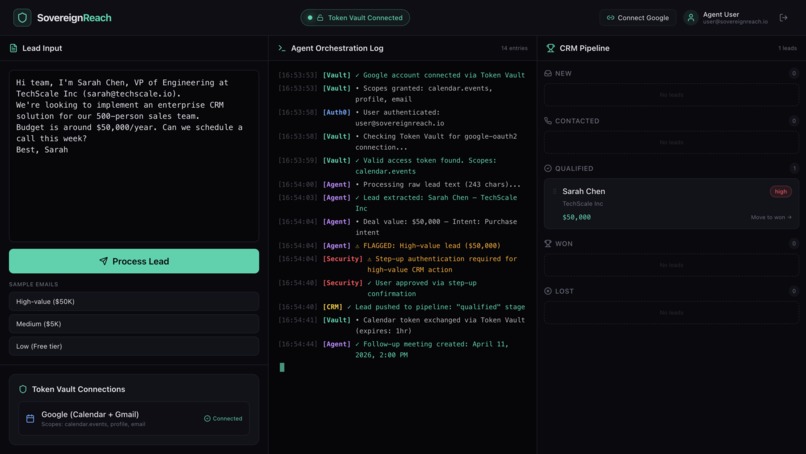The height and width of the screenshot is (454, 806).
Task: Click the Connect Google button
Action: [637, 18]
